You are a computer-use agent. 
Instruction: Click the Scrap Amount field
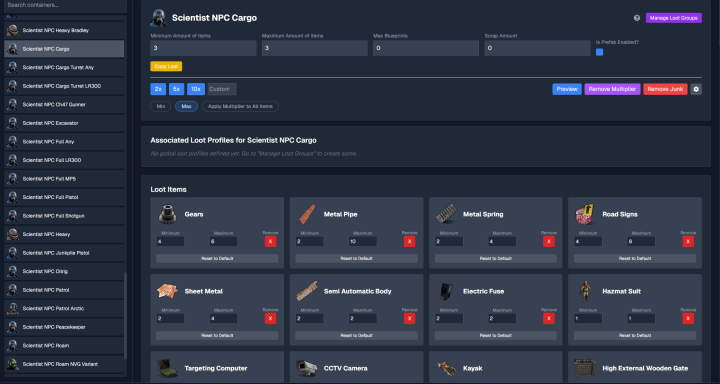(x=537, y=48)
